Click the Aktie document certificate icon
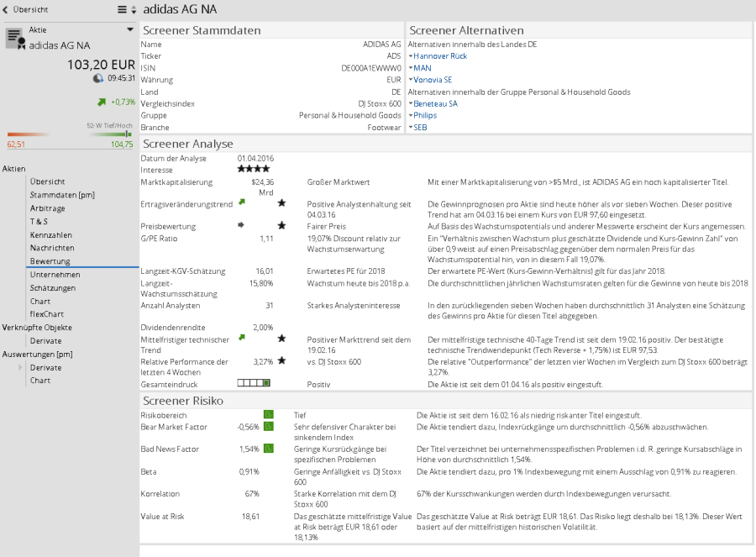 click(14, 38)
